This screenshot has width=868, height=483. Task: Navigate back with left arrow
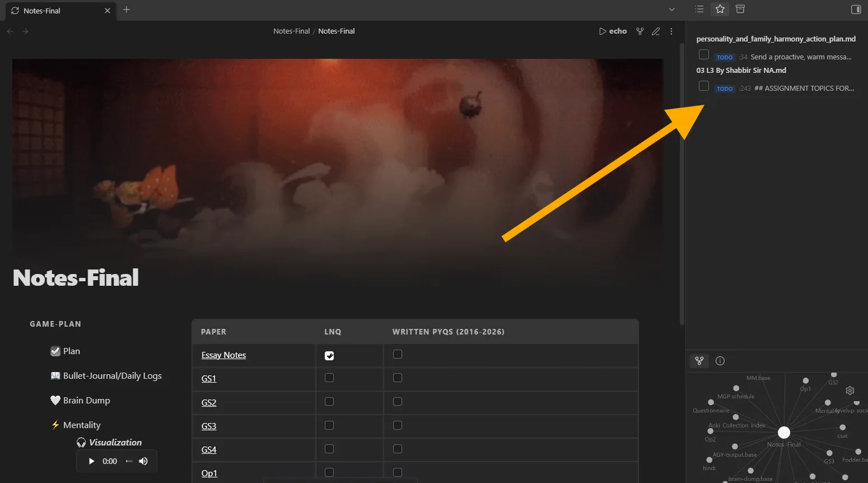(10, 31)
